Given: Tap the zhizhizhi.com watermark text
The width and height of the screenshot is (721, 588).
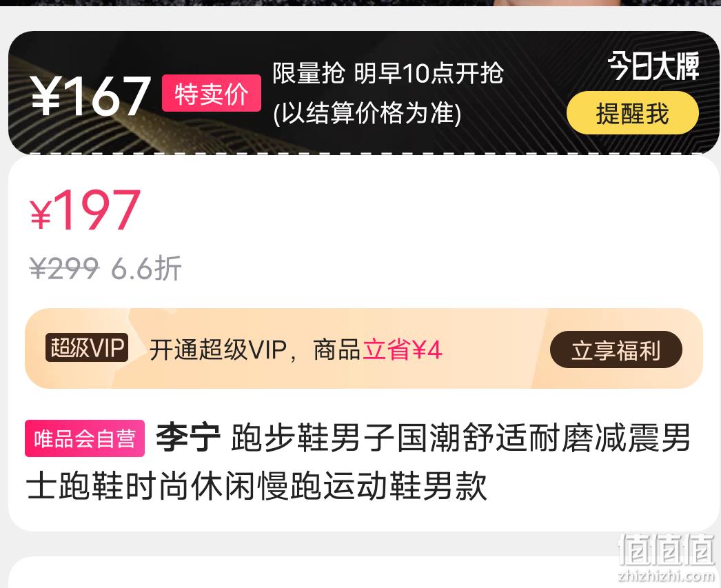Looking at the screenshot, I should 667,575.
